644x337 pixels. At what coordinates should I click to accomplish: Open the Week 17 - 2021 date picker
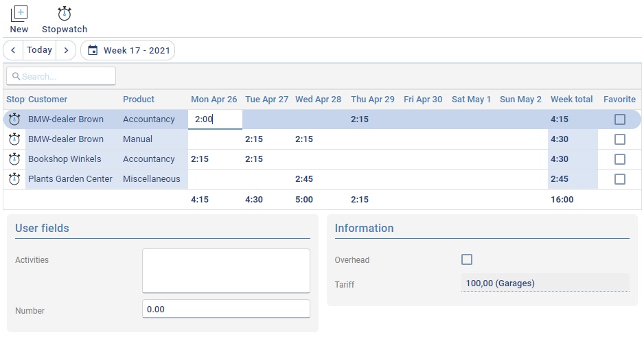coord(128,50)
